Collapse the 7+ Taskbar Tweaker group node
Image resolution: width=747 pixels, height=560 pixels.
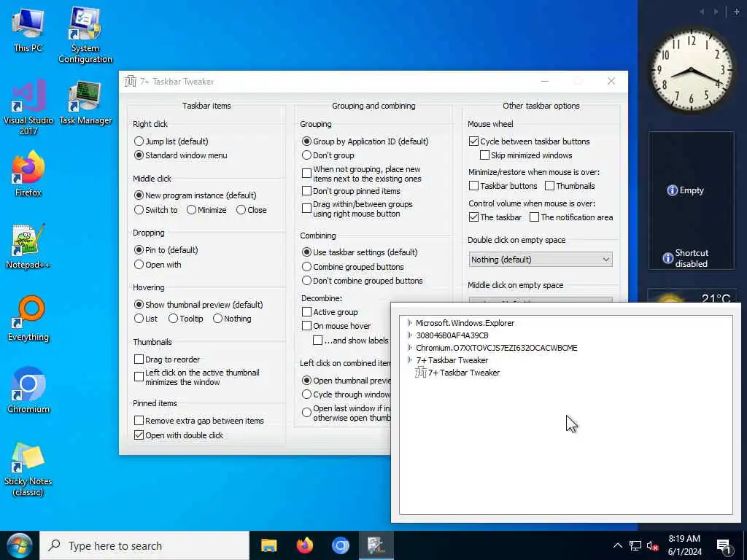click(x=409, y=360)
